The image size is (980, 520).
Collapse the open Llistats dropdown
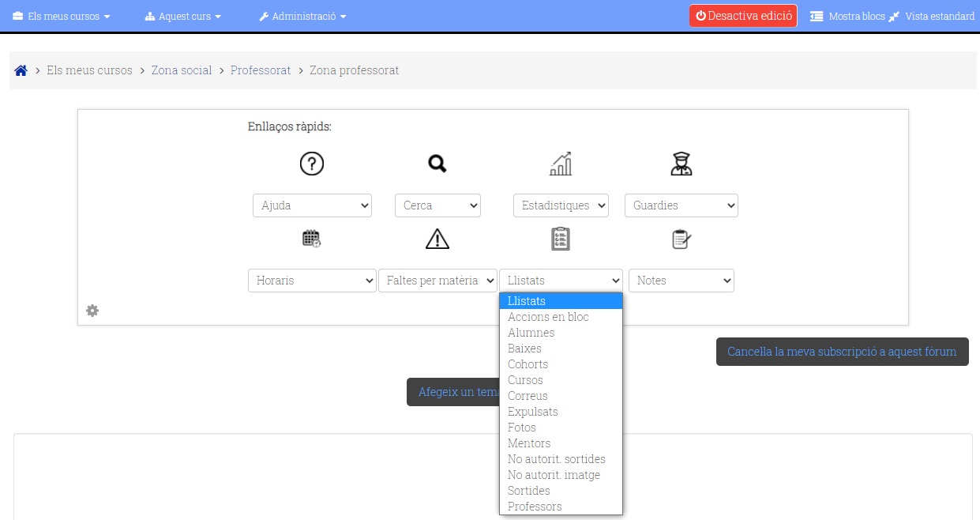[561, 281]
